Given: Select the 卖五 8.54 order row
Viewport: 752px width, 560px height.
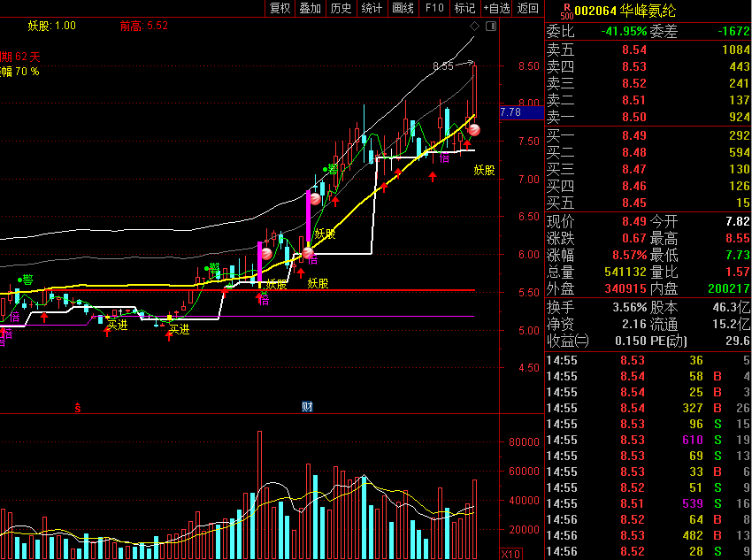Looking at the screenshot, I should (x=648, y=50).
